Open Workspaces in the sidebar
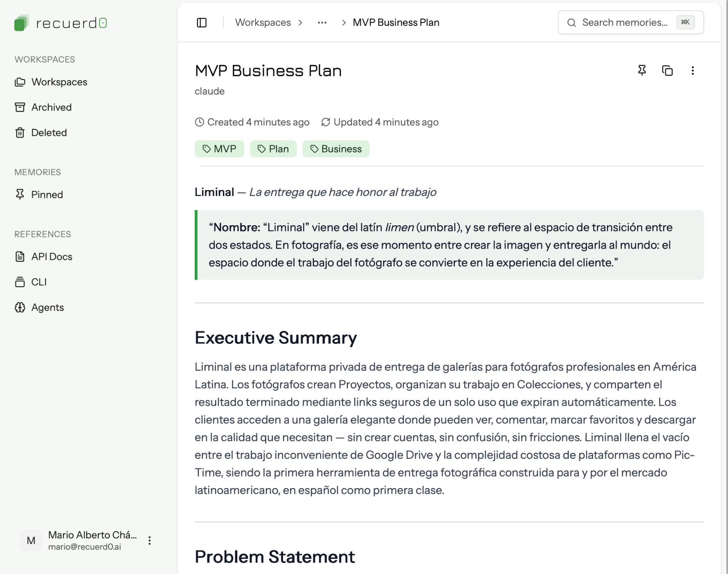The height and width of the screenshot is (574, 728). pyautogui.click(x=59, y=82)
